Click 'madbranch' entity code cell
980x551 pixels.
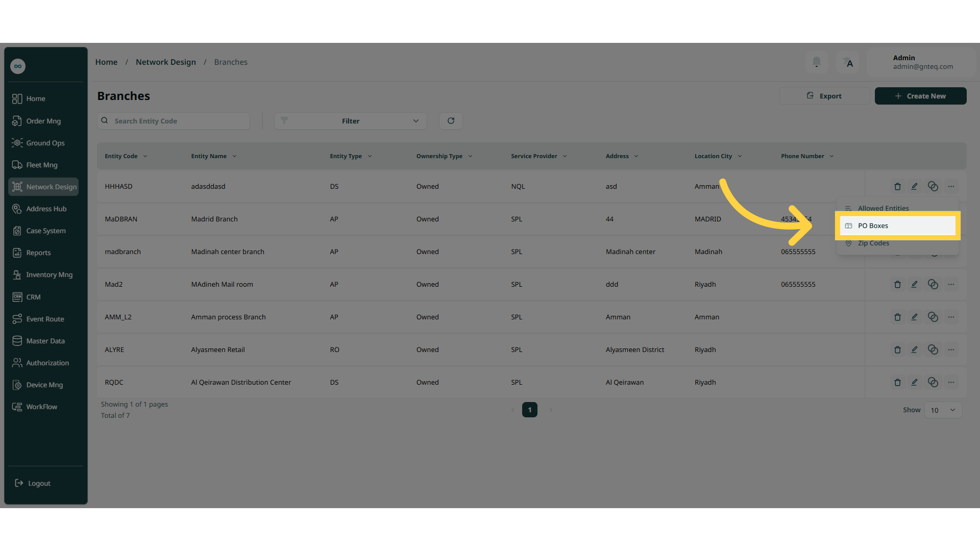tap(122, 252)
